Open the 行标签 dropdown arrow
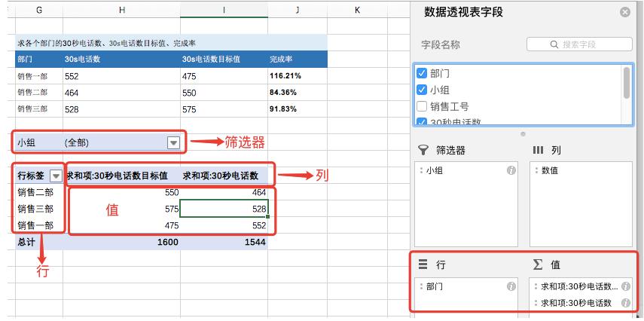This screenshot has height=321, width=644. click(55, 176)
